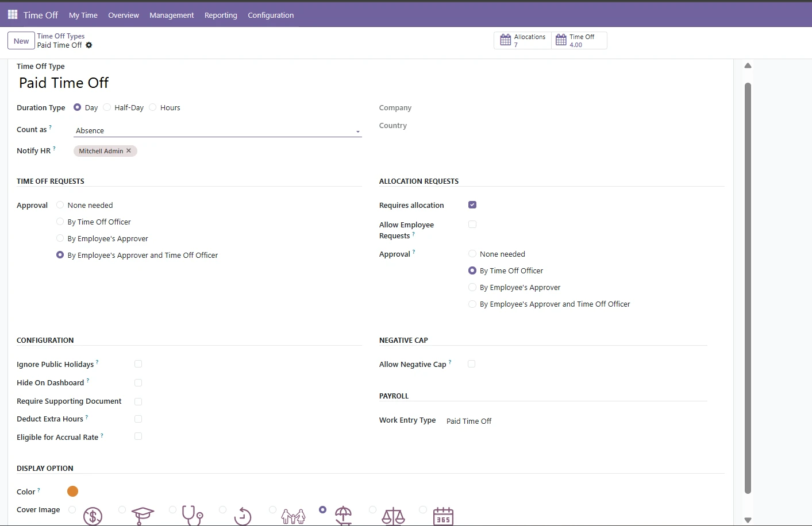Select the stethoscope cover image

pyautogui.click(x=192, y=515)
